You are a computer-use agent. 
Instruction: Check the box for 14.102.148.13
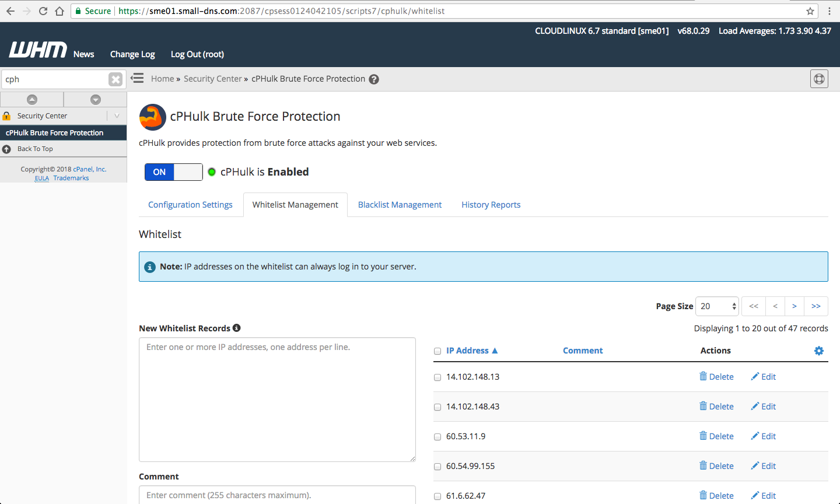point(437,377)
